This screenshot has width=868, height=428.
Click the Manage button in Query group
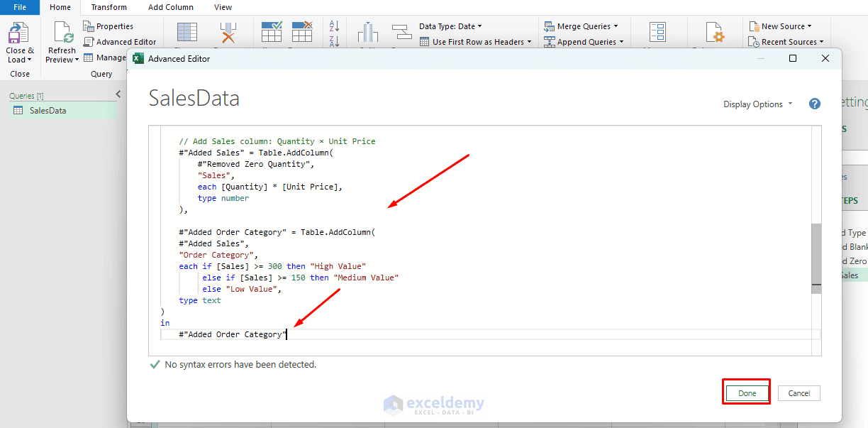(105, 57)
